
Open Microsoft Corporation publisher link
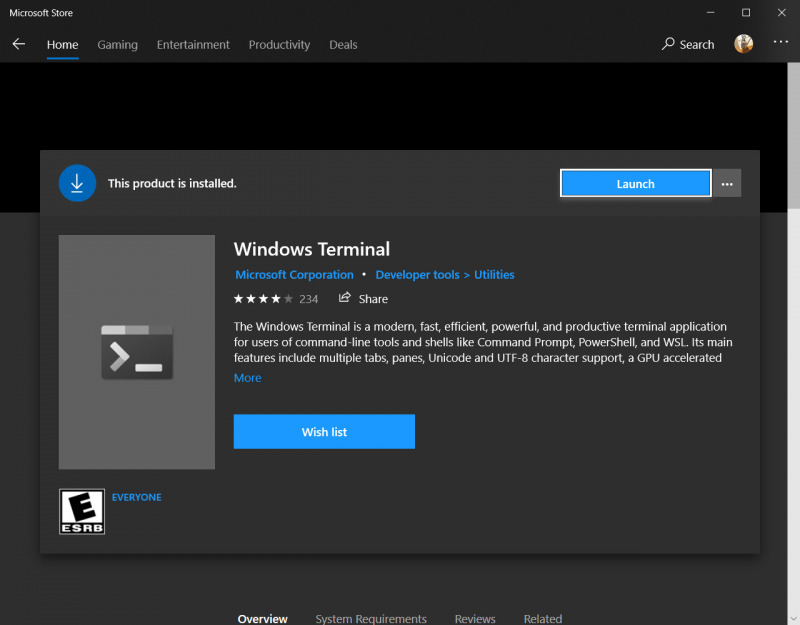pos(294,274)
